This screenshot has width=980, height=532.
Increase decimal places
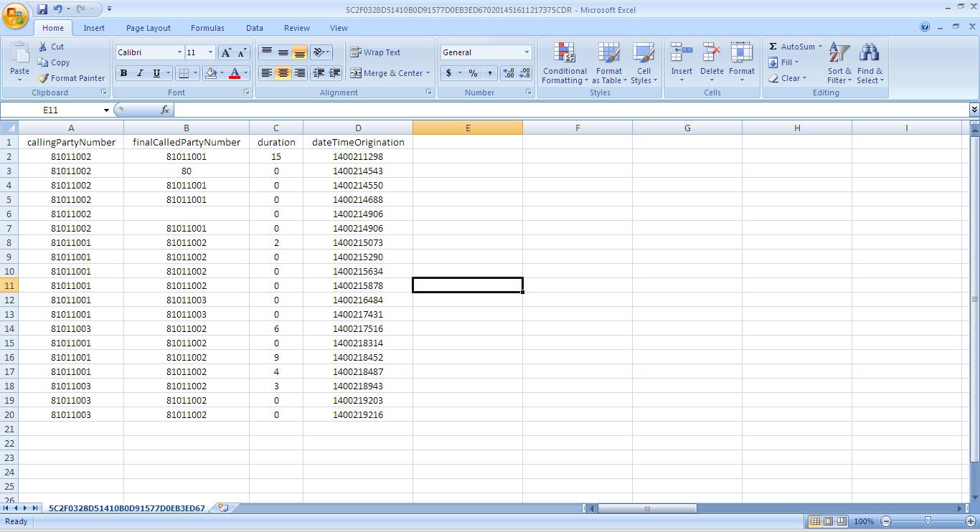pyautogui.click(x=509, y=73)
